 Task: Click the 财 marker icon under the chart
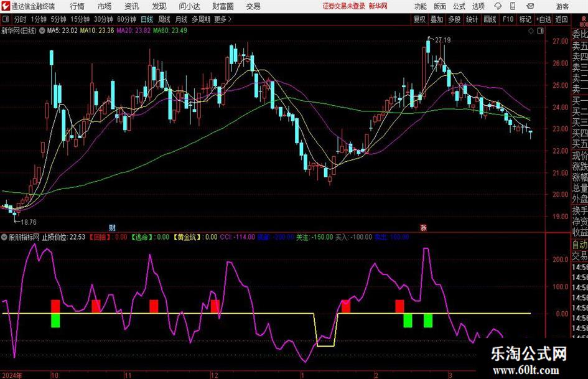[x=112, y=227]
